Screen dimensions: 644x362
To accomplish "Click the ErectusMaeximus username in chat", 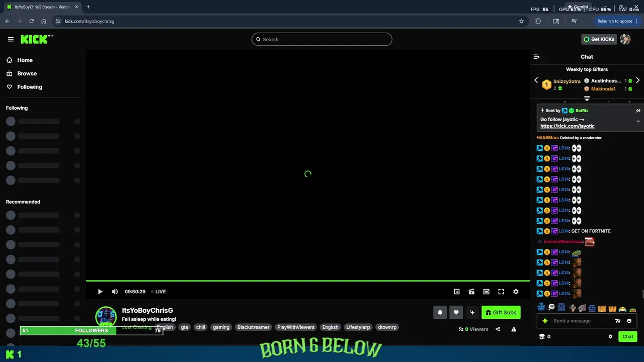I will click(x=563, y=242).
